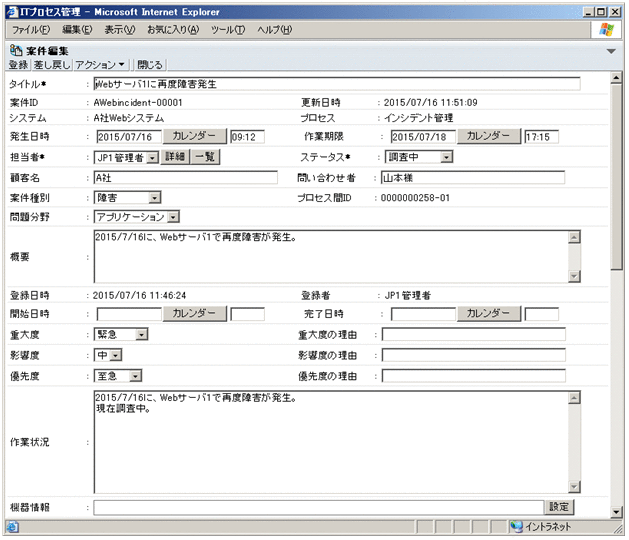Click the 開始日時 time field

coord(247,314)
